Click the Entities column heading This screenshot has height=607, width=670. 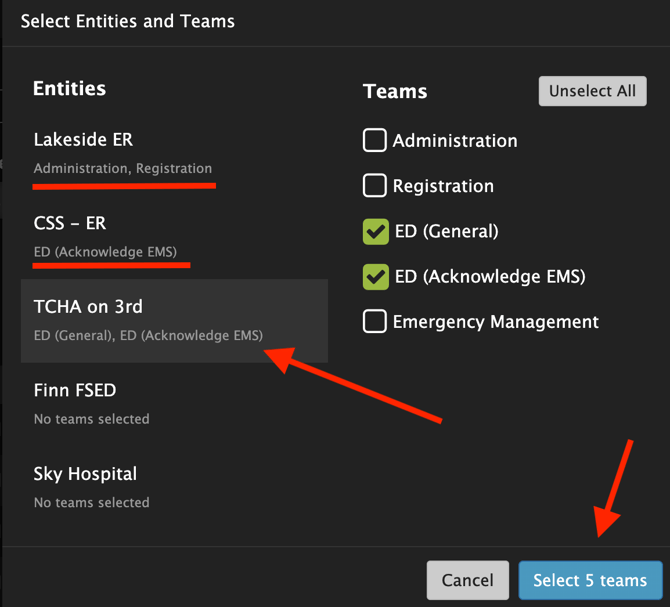(x=70, y=88)
